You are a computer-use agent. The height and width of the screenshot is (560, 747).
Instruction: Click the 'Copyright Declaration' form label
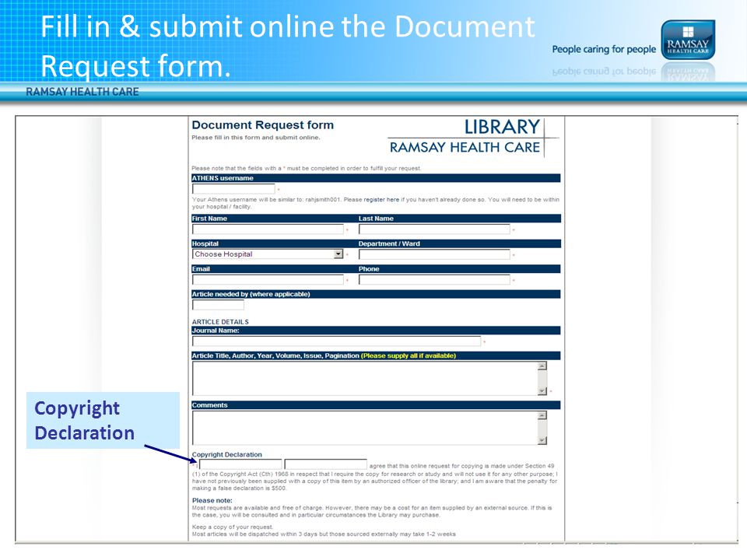(226, 455)
